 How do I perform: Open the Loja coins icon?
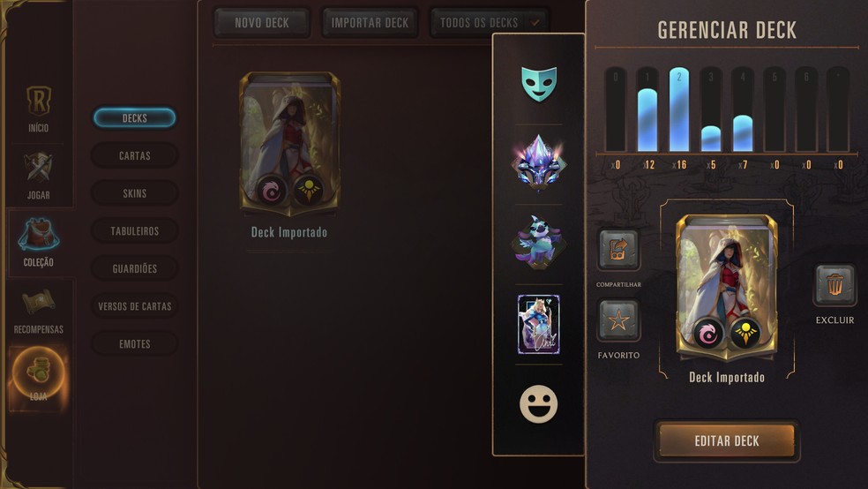point(38,371)
